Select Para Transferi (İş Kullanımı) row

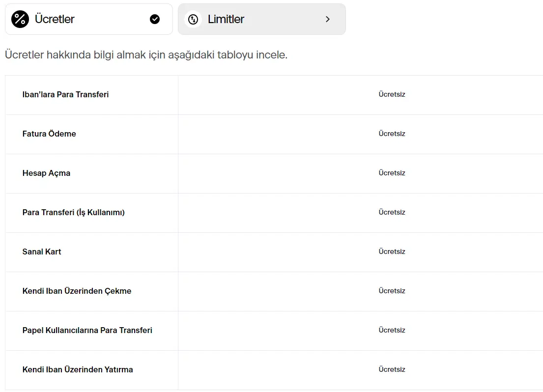(x=74, y=212)
